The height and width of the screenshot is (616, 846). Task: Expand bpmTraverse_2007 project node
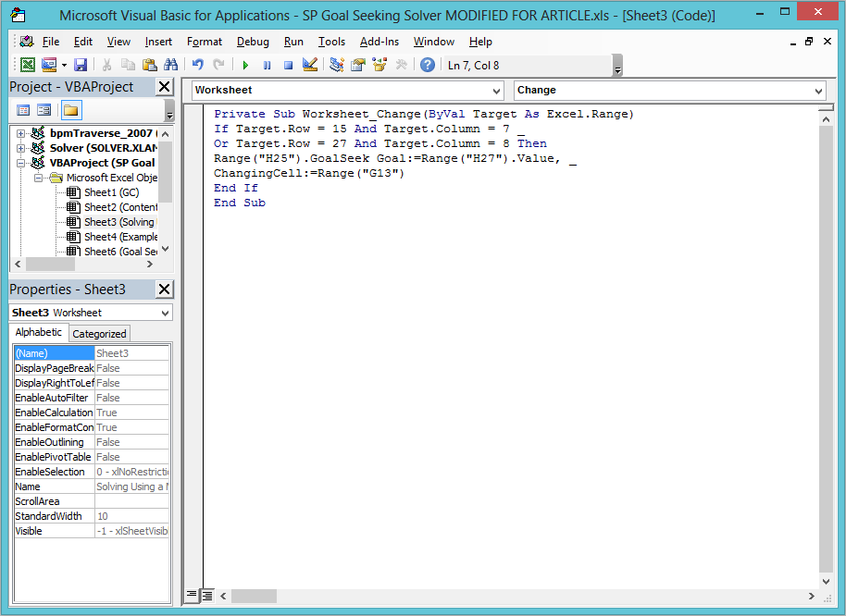[20, 134]
